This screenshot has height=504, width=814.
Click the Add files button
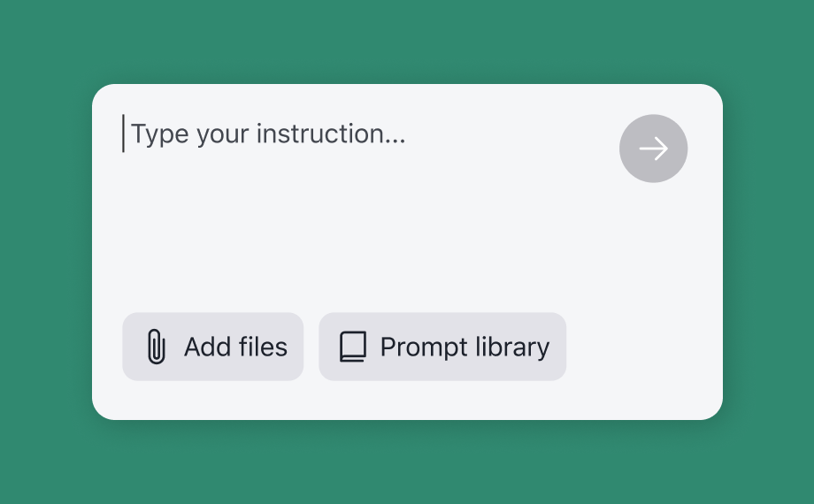pos(212,347)
